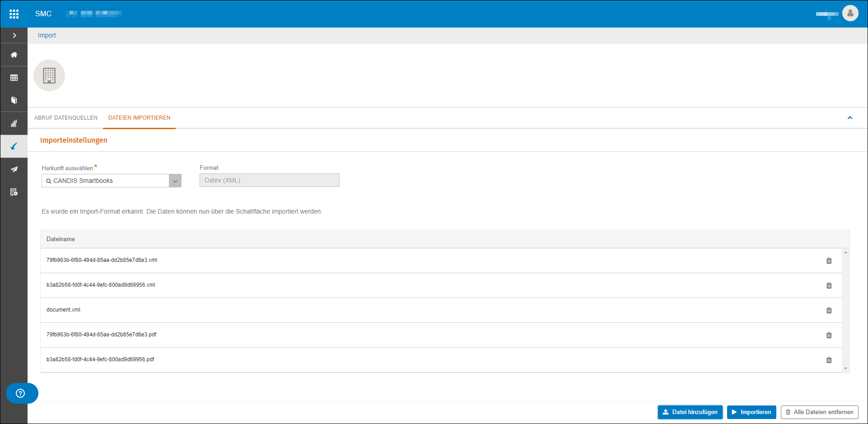Open the calculator settings icon in sidebar
The width and height of the screenshot is (868, 424).
click(x=14, y=192)
